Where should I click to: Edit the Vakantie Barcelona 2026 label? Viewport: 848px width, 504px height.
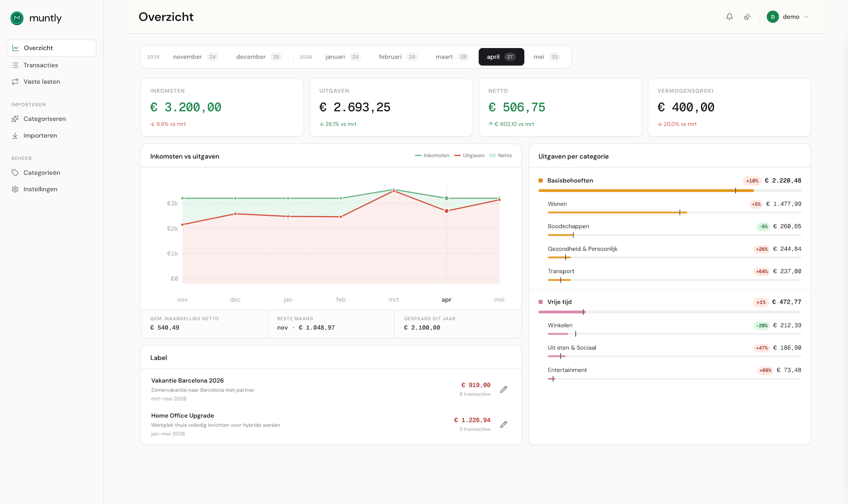pyautogui.click(x=503, y=389)
